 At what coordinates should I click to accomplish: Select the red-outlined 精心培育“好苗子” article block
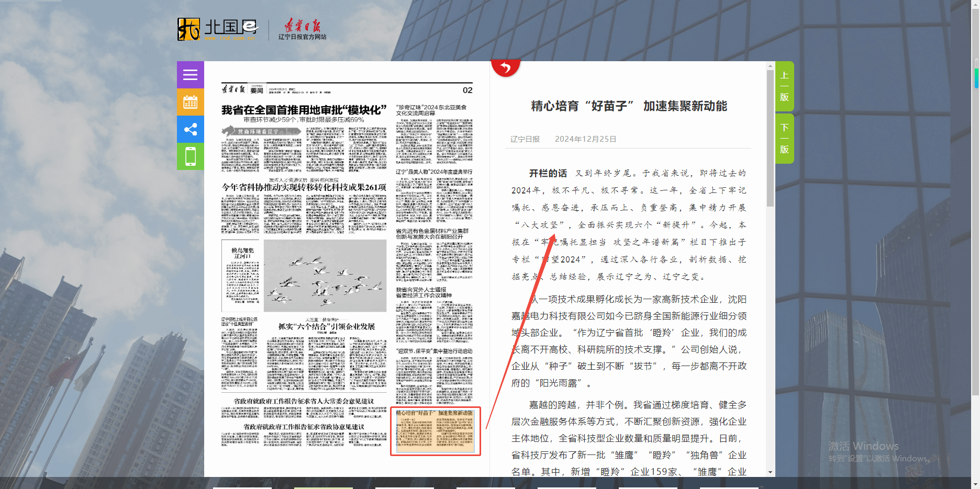[435, 431]
